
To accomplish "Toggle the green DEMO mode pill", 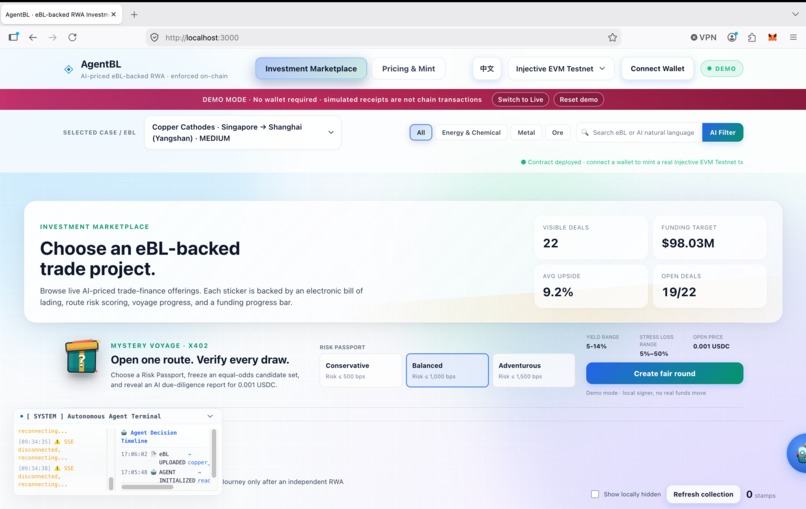I will pos(722,68).
